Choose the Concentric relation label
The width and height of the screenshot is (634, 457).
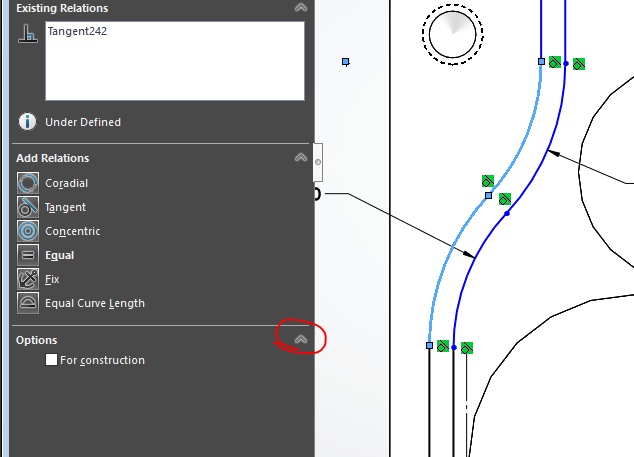coord(72,231)
